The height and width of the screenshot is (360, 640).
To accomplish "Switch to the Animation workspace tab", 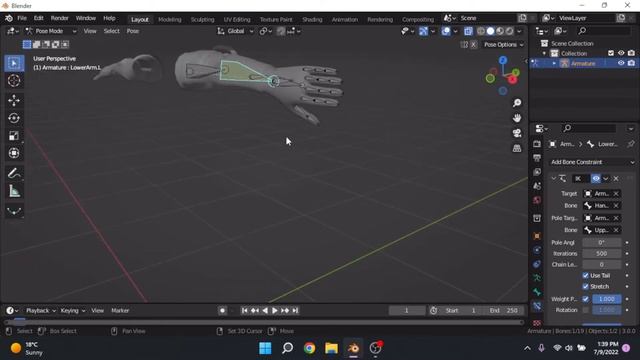I will pos(344,20).
